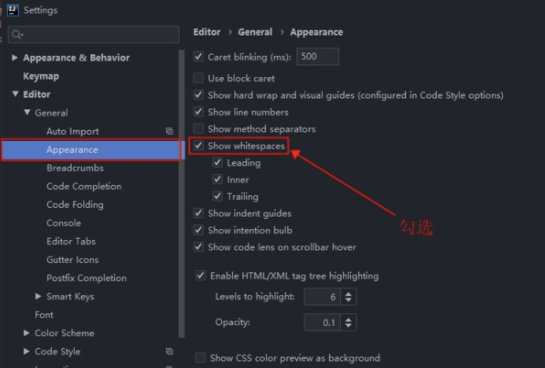The image size is (545, 368).
Task: Uncheck the Trailing whitespace checkbox
Action: point(218,196)
